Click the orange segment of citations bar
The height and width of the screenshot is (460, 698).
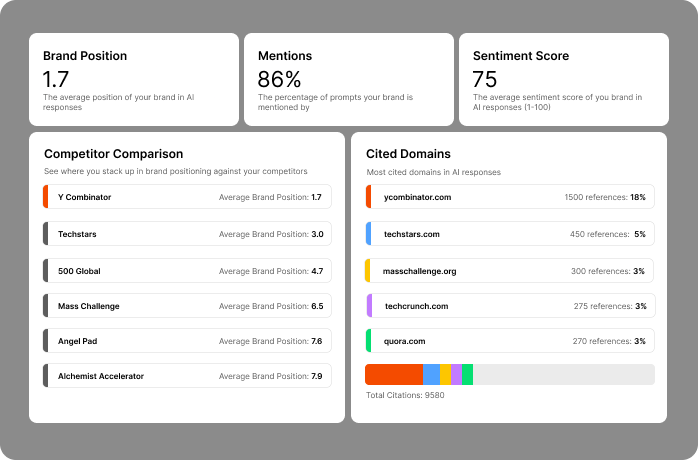394,374
